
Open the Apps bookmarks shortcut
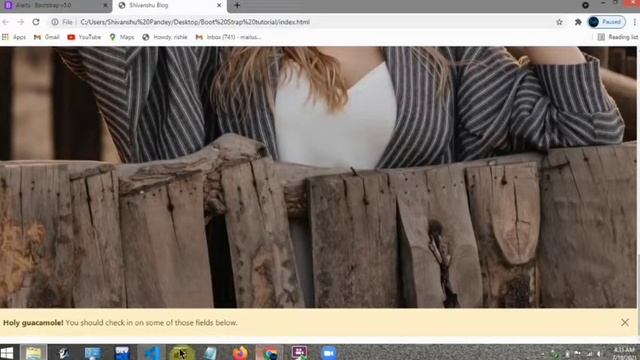pos(14,37)
